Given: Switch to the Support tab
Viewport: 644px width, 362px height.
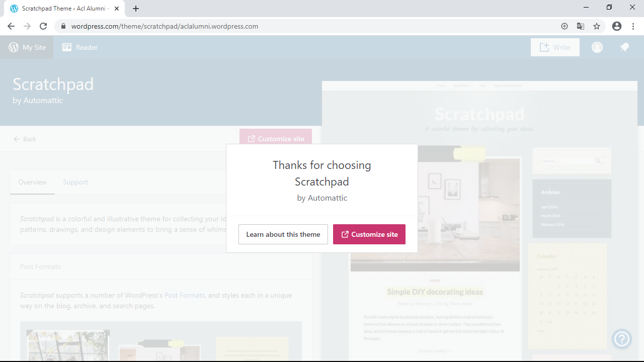Looking at the screenshot, I should (75, 182).
